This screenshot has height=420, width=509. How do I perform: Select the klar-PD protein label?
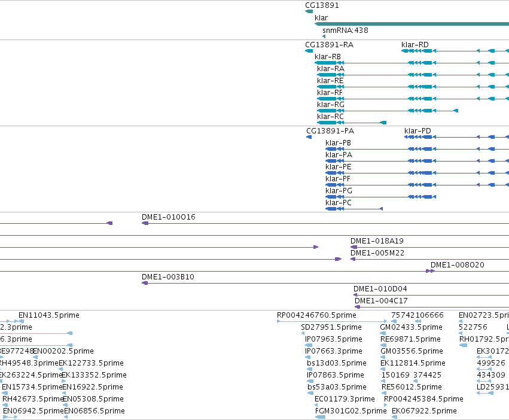(x=417, y=131)
